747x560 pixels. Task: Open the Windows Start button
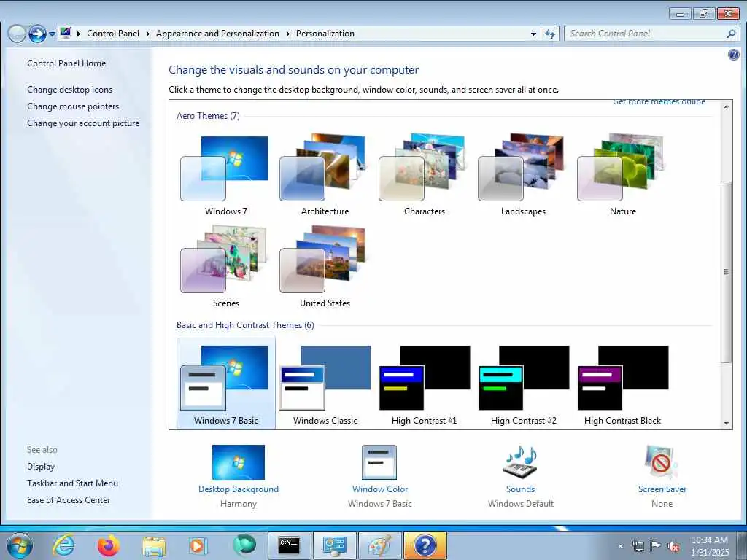tap(20, 545)
